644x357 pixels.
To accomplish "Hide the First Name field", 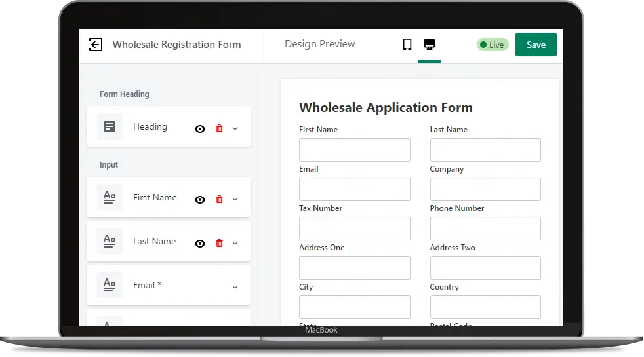I will 200,199.
